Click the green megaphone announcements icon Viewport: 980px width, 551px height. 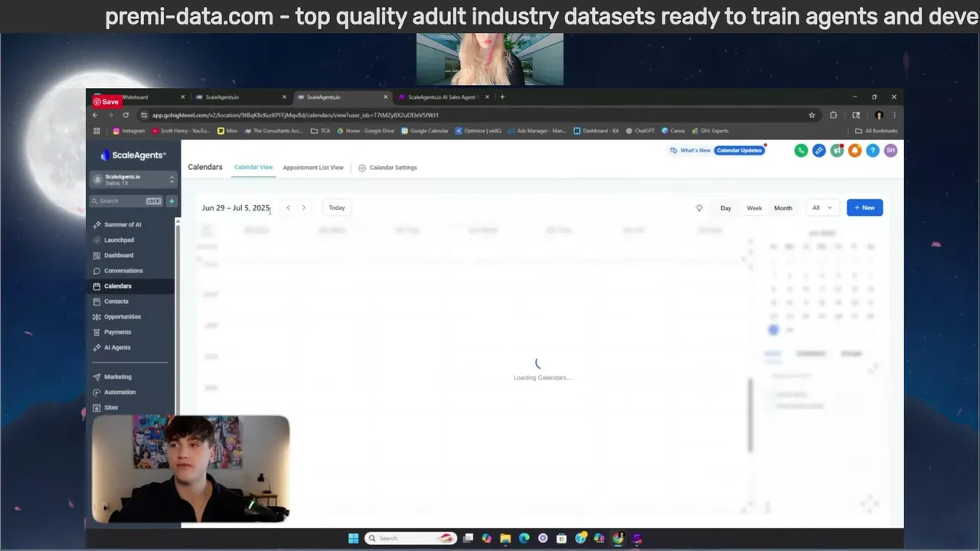pyautogui.click(x=837, y=151)
